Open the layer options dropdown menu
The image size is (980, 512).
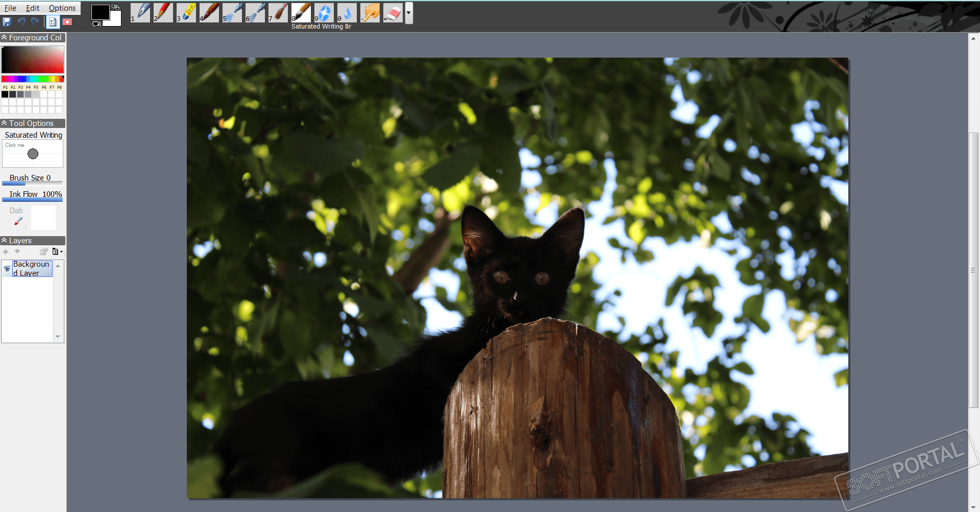[x=58, y=251]
